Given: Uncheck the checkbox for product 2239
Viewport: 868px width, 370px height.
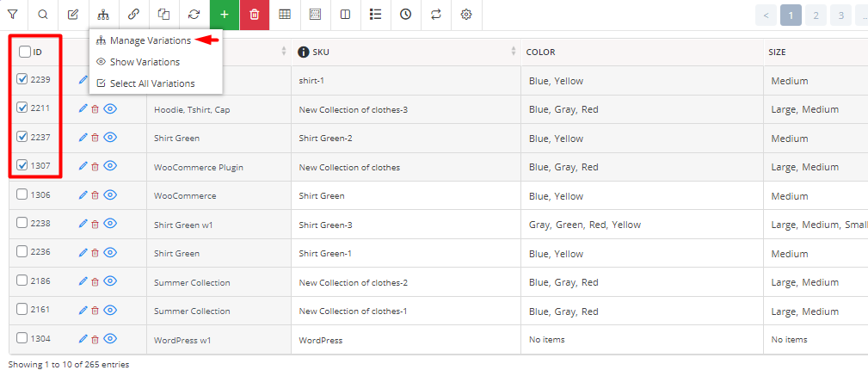Looking at the screenshot, I should [22, 79].
